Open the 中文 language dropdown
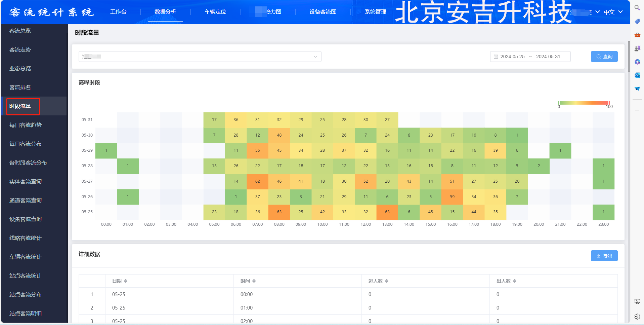The width and height of the screenshot is (644, 325). (x=612, y=12)
